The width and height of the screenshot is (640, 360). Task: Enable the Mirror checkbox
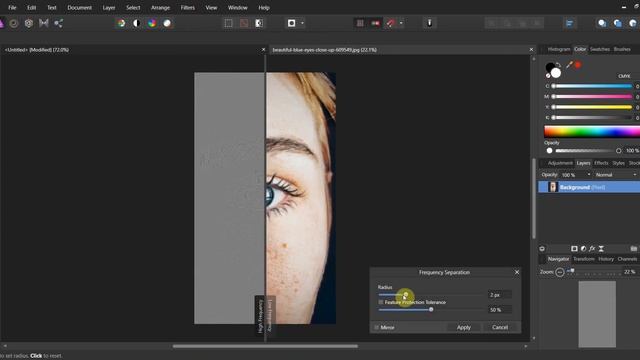coord(376,327)
